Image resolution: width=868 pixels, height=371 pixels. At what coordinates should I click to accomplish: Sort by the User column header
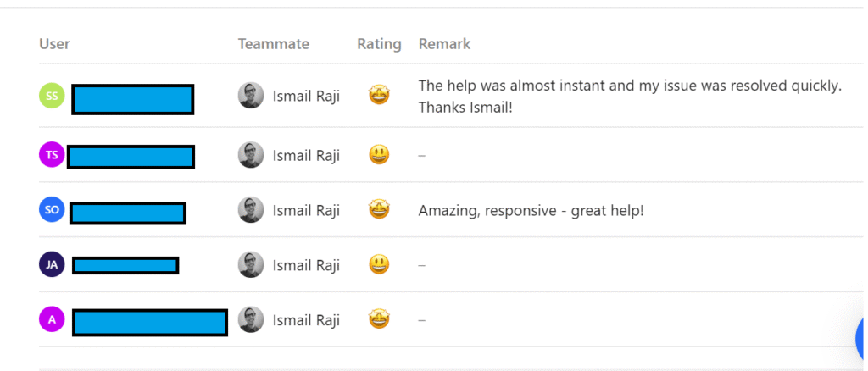click(54, 44)
